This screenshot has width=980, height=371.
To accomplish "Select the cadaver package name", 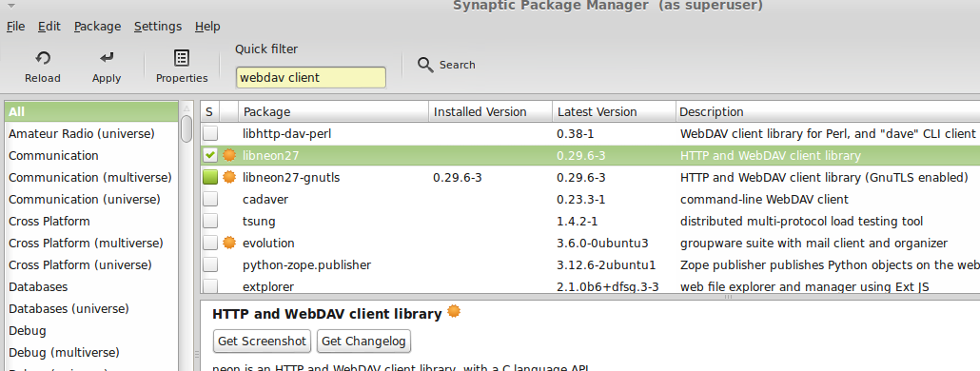I will coord(265,199).
